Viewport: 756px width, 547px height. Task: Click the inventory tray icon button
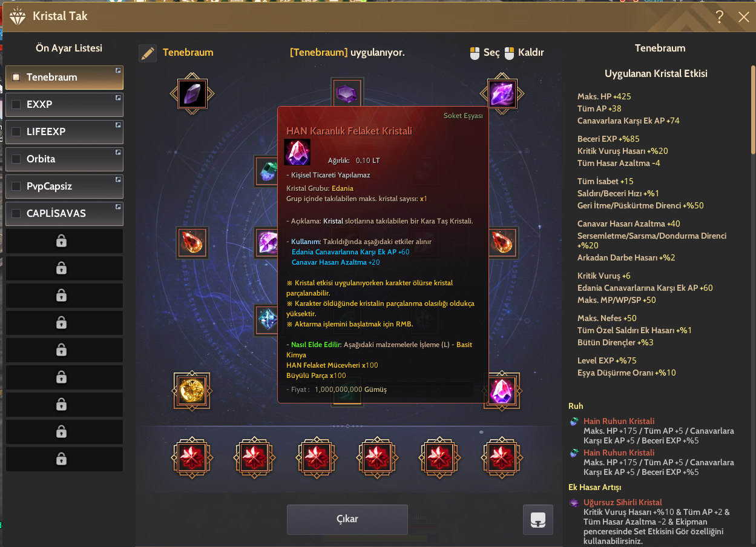coord(538,520)
